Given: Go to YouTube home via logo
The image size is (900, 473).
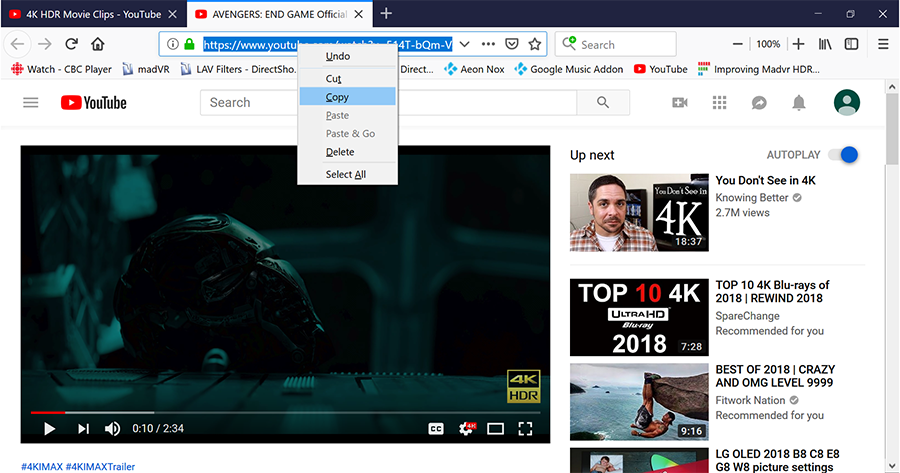Looking at the screenshot, I should (x=94, y=103).
